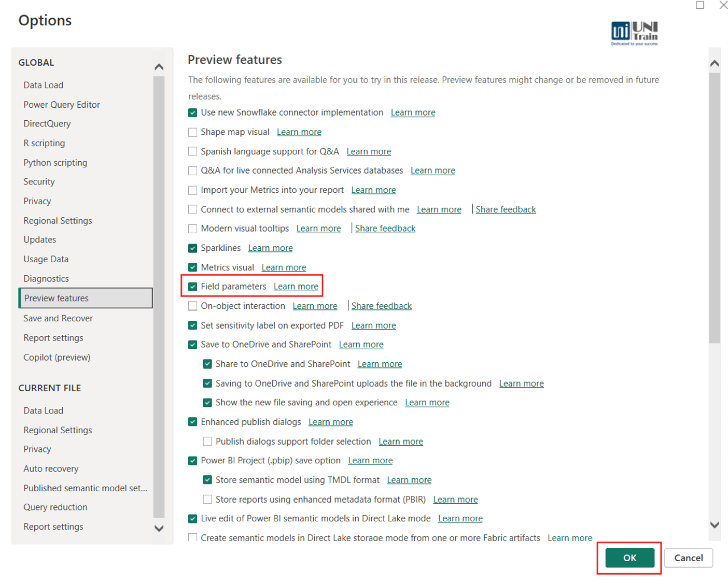Open Learn more for Snowflake connector
728x583 pixels.
(x=413, y=112)
